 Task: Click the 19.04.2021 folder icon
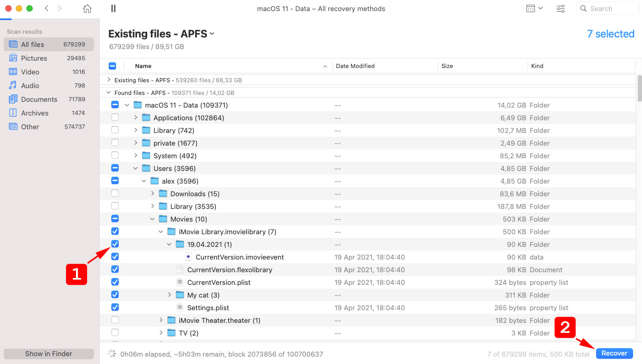pos(180,244)
